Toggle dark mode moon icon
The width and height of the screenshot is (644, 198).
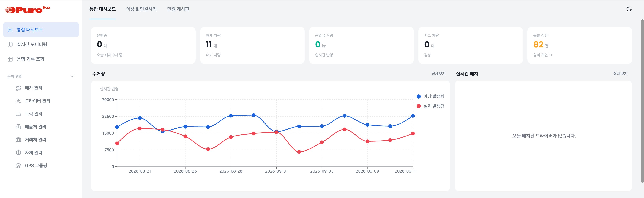(629, 9)
